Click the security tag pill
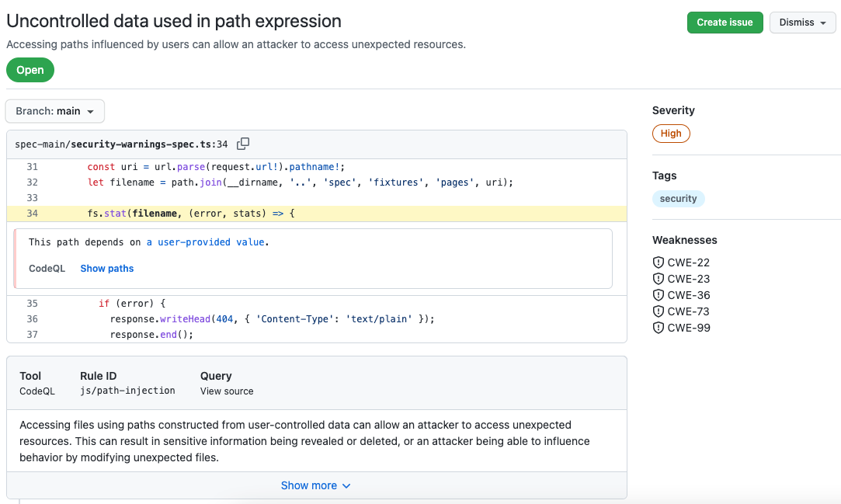The image size is (841, 504). 678,198
